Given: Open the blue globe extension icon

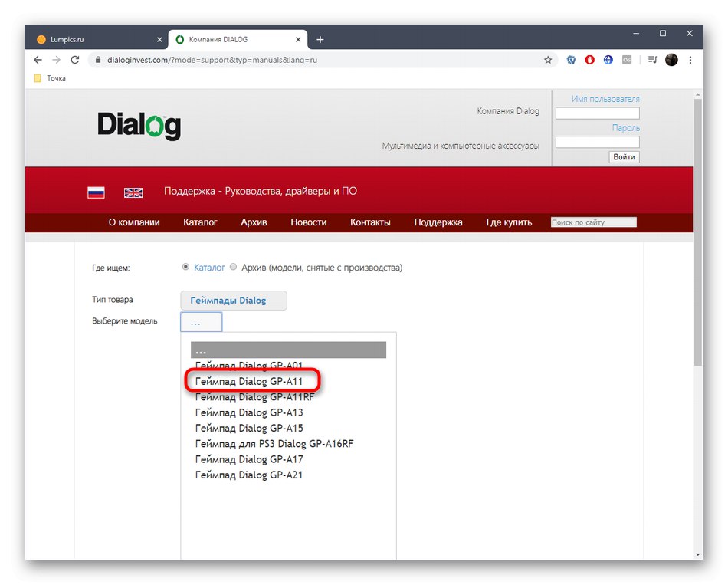Looking at the screenshot, I should (x=608, y=60).
